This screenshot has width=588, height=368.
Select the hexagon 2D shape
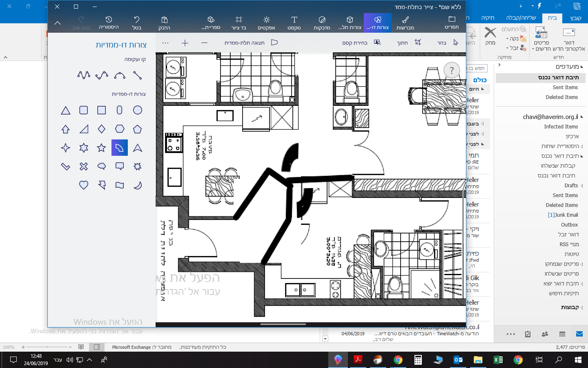coord(120,129)
